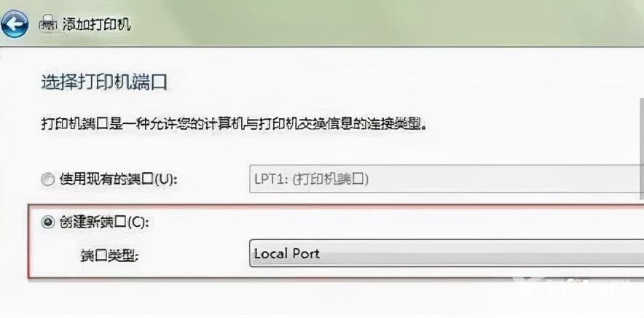Click the 端口类型: label
This screenshot has height=318, width=644.
point(110,255)
